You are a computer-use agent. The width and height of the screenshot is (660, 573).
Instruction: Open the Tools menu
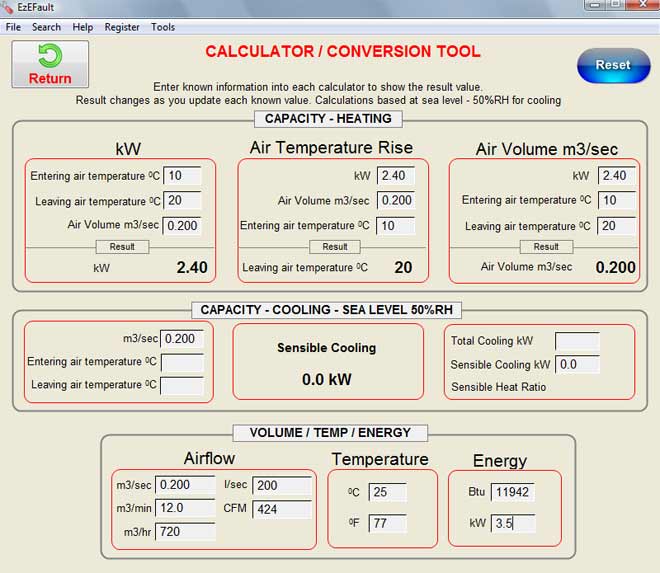click(x=163, y=27)
